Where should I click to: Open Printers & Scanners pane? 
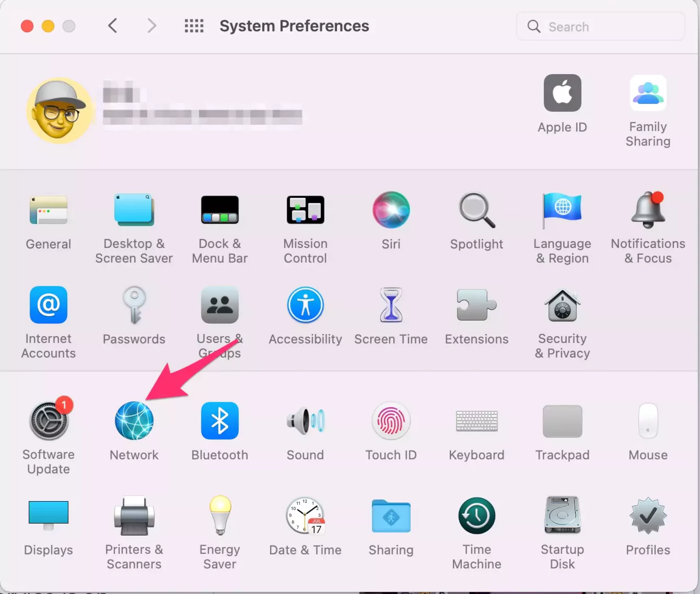pyautogui.click(x=134, y=515)
